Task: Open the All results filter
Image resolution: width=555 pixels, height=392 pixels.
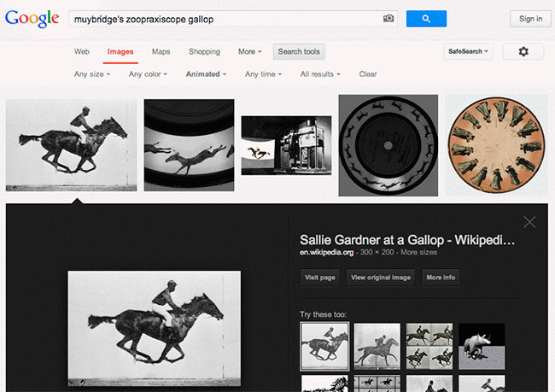Action: (320, 74)
